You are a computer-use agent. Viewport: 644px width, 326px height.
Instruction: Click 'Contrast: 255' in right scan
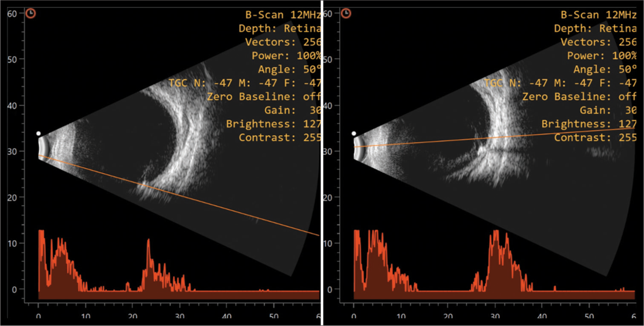pyautogui.click(x=595, y=137)
